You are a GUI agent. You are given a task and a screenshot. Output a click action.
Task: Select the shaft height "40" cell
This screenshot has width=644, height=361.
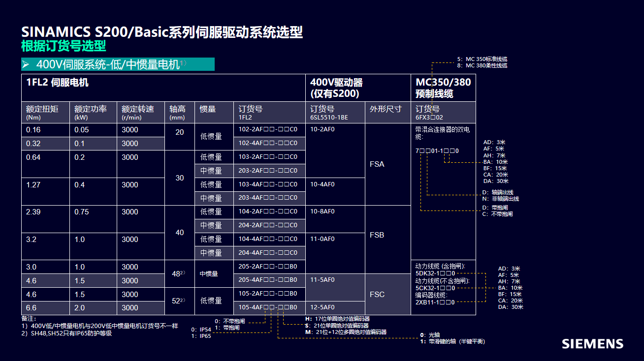click(180, 233)
